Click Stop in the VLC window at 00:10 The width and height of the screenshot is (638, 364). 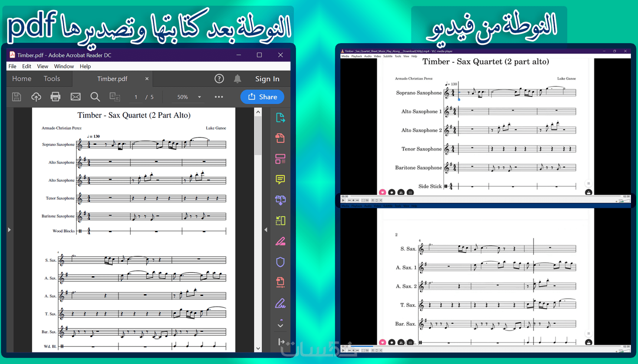[x=353, y=350]
